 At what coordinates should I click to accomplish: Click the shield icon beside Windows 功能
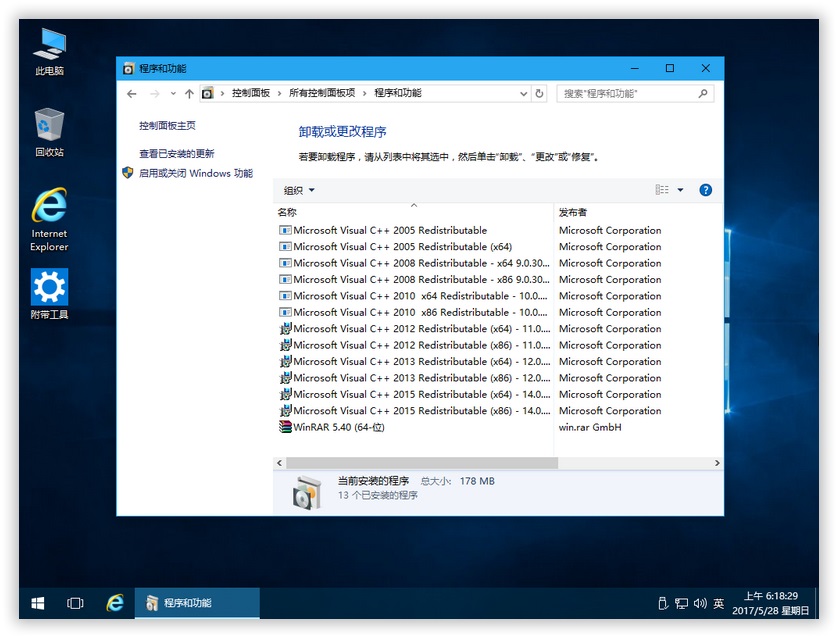127,173
